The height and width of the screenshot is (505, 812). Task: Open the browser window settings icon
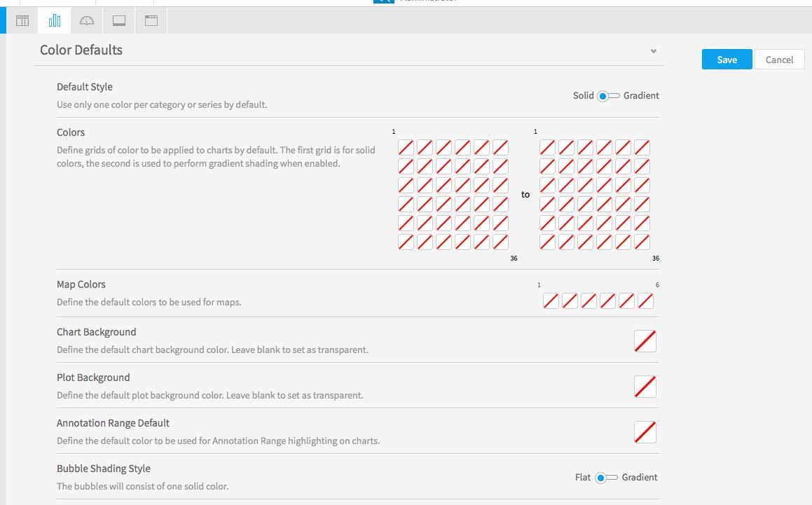point(151,21)
